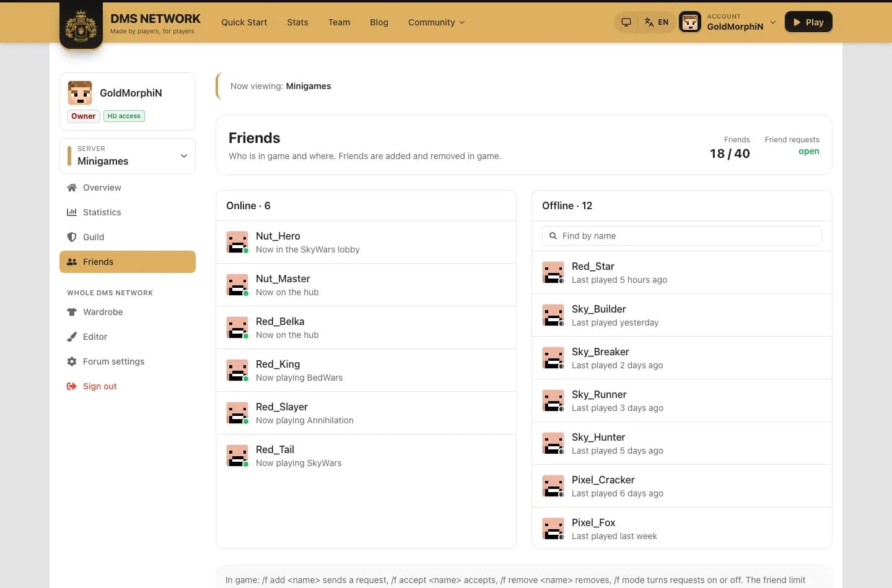
Task: Expand the Minigames server dropdown
Action: point(128,156)
